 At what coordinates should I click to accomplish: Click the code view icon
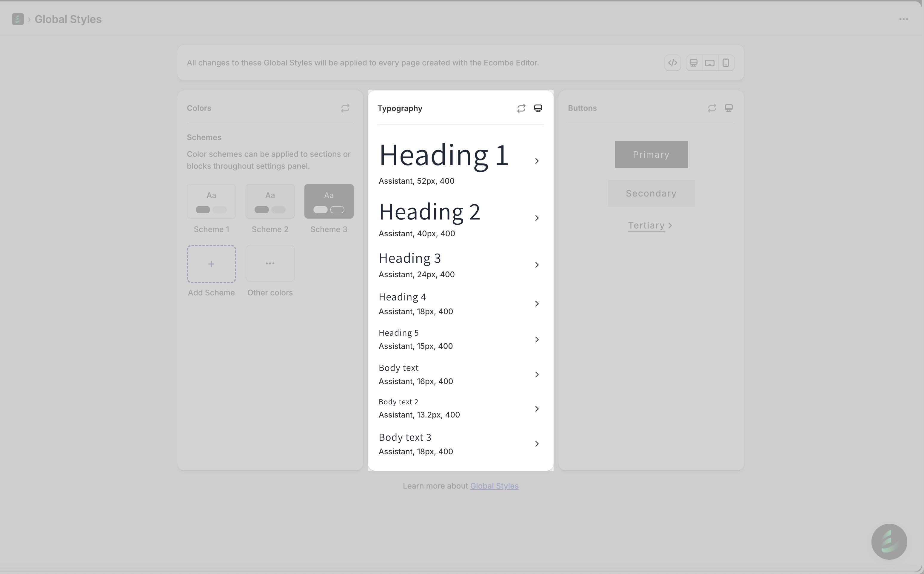click(672, 63)
